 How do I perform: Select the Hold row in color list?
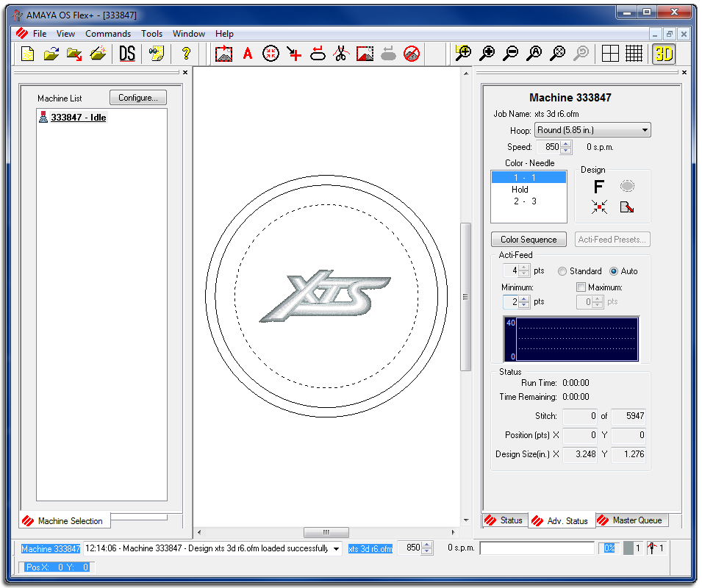529,190
